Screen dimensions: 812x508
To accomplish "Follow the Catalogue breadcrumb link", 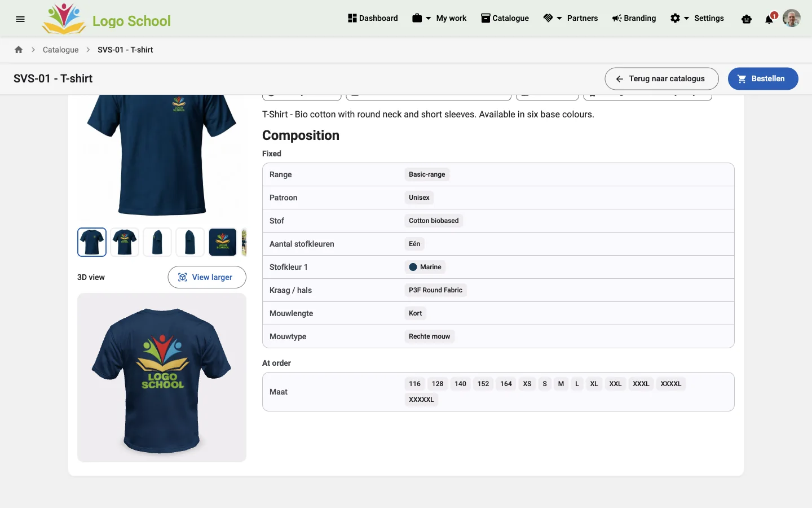I will click(x=61, y=50).
